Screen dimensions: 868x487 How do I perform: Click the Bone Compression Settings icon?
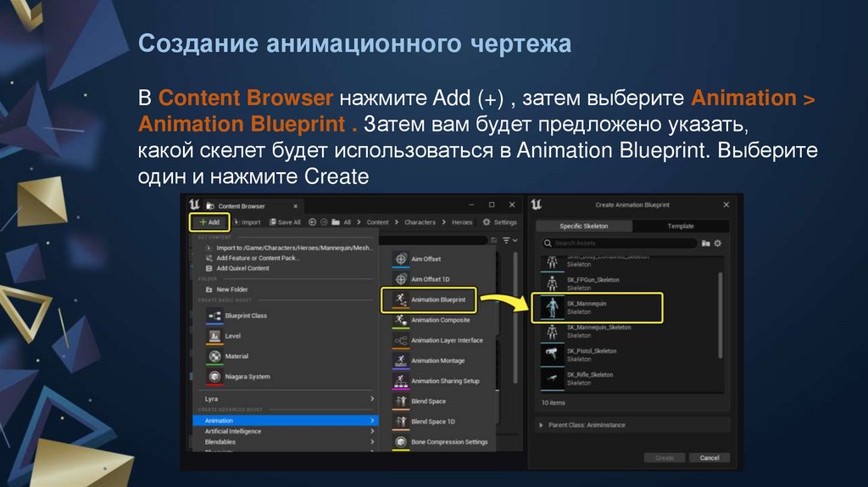[x=401, y=441]
